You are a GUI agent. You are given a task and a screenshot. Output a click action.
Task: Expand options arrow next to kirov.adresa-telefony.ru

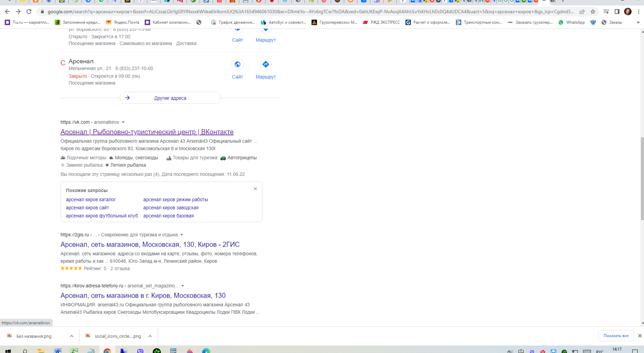point(183,286)
